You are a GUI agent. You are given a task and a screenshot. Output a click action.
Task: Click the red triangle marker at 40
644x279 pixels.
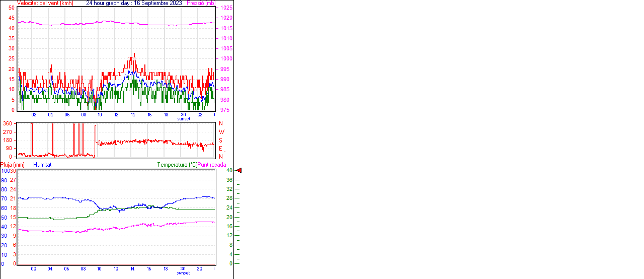(x=239, y=171)
